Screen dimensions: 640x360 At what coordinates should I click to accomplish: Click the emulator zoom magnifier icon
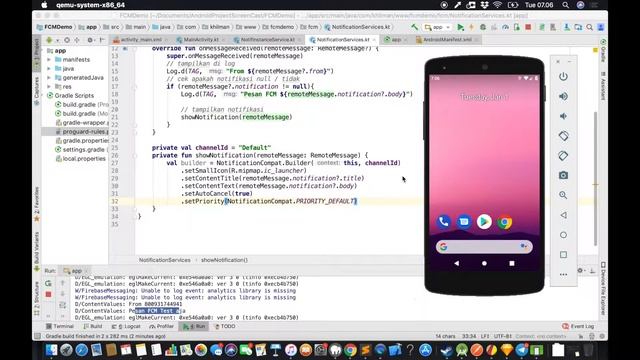pos(563,195)
